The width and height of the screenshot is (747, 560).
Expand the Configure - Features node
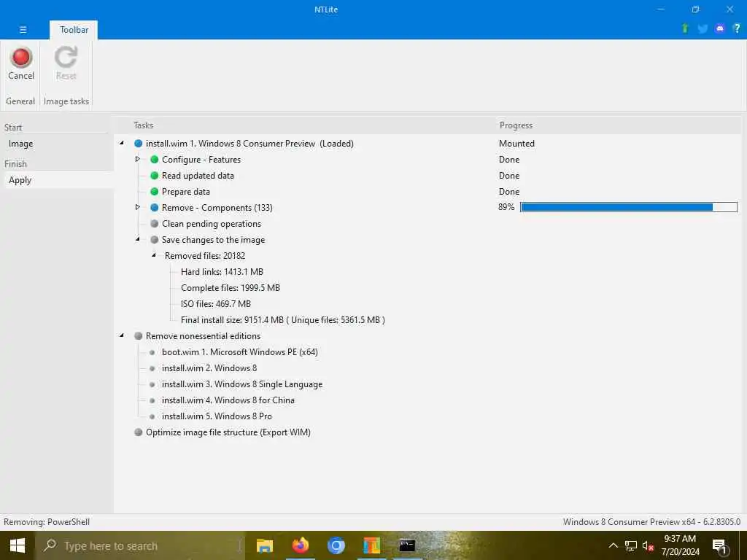[x=138, y=159]
